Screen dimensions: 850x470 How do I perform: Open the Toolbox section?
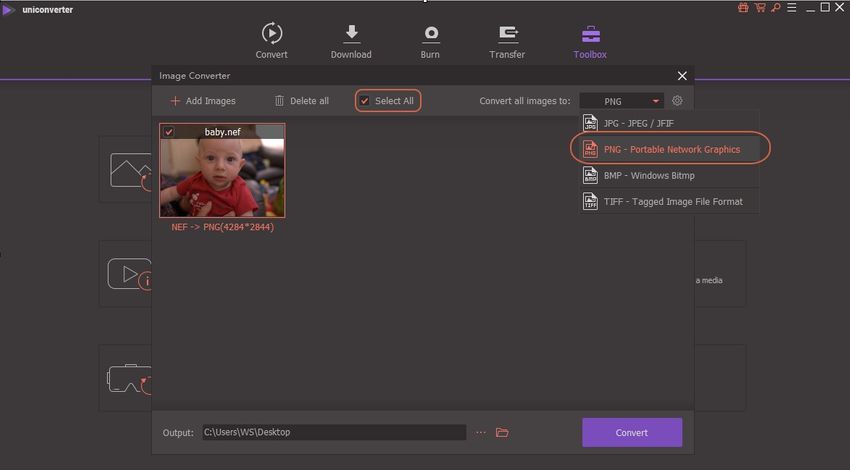[590, 34]
